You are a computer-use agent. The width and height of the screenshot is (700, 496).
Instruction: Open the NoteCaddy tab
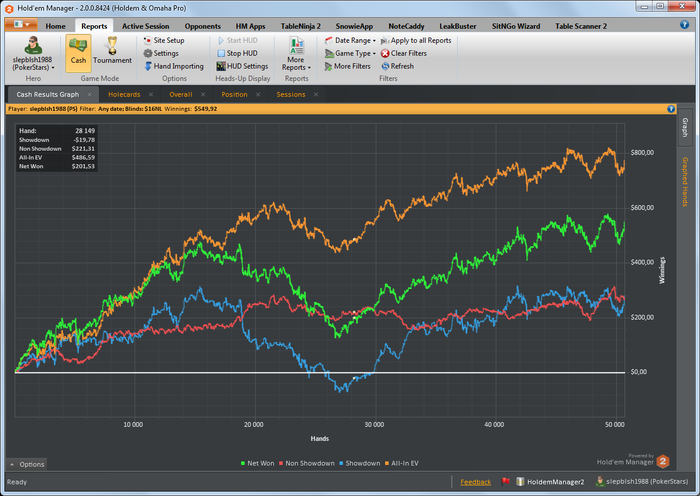tap(406, 26)
